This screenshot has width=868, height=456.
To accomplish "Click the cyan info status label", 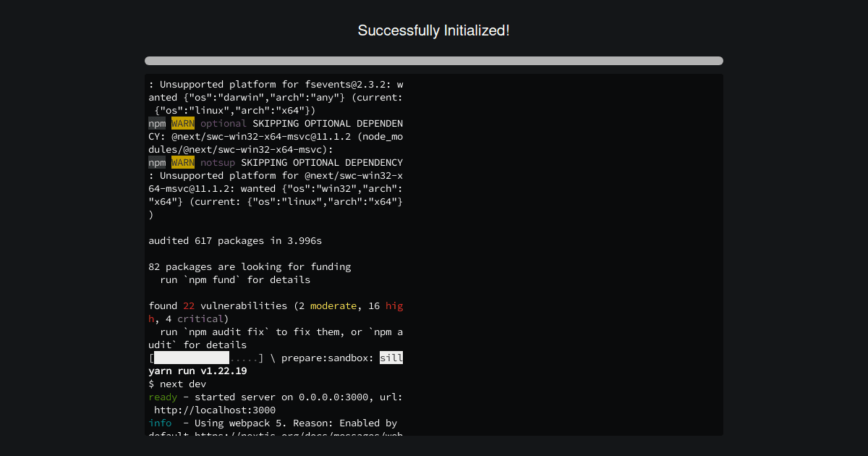I will click(160, 423).
